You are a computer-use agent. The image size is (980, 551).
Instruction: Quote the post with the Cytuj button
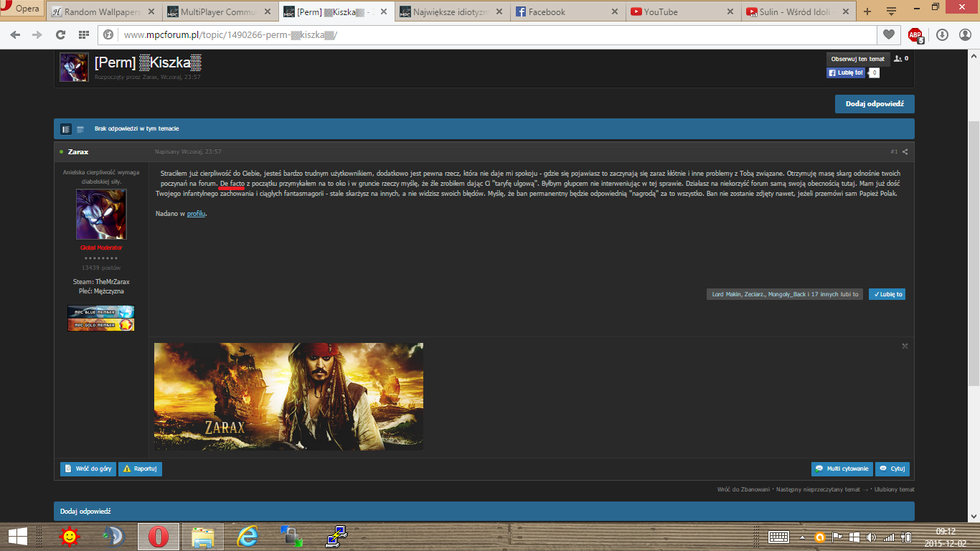(892, 468)
